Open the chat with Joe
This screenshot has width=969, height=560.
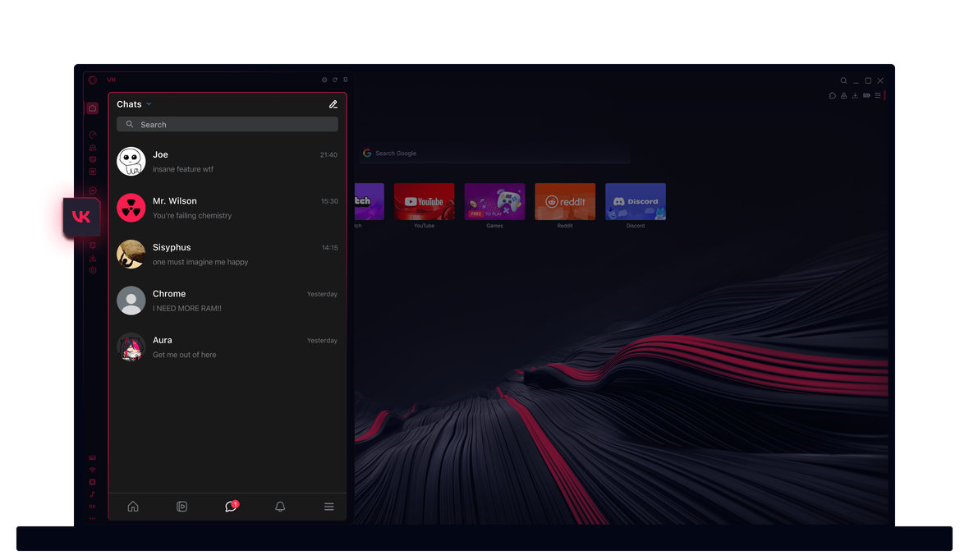point(227,162)
